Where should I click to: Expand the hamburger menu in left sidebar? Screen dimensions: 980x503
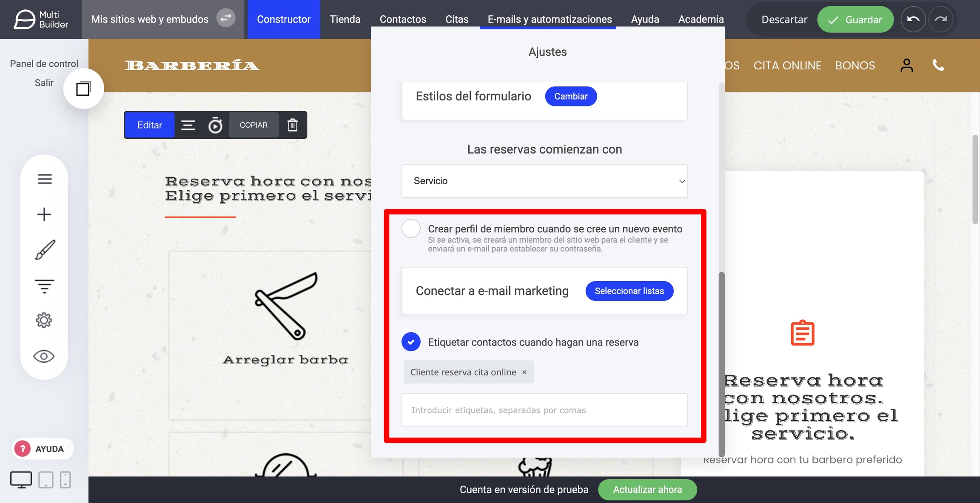45,179
